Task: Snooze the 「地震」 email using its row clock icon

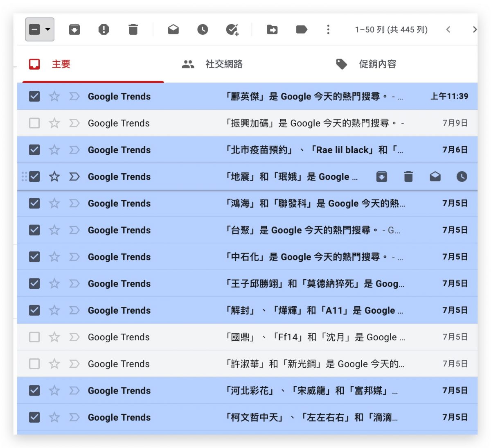Action: pyautogui.click(x=462, y=176)
